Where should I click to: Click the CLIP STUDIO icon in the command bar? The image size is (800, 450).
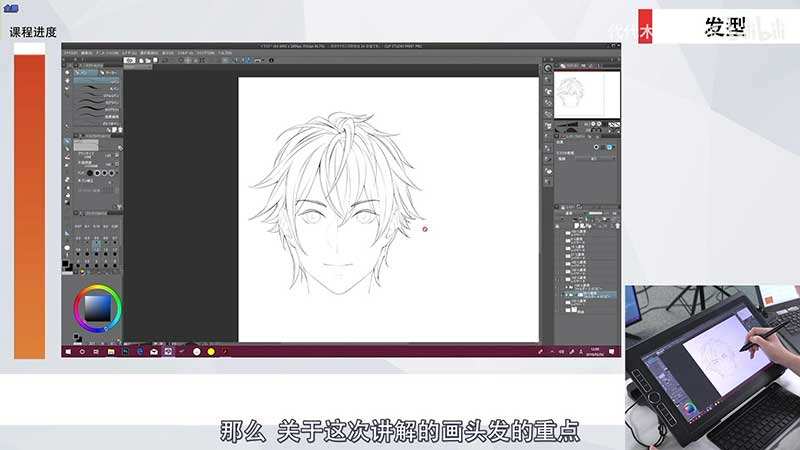pyautogui.click(x=130, y=61)
